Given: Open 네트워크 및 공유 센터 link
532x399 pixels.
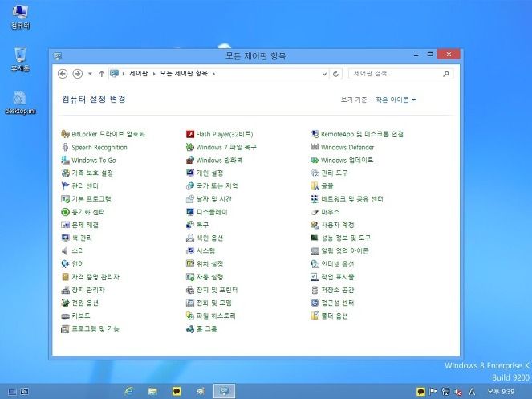Looking at the screenshot, I should [351, 199].
